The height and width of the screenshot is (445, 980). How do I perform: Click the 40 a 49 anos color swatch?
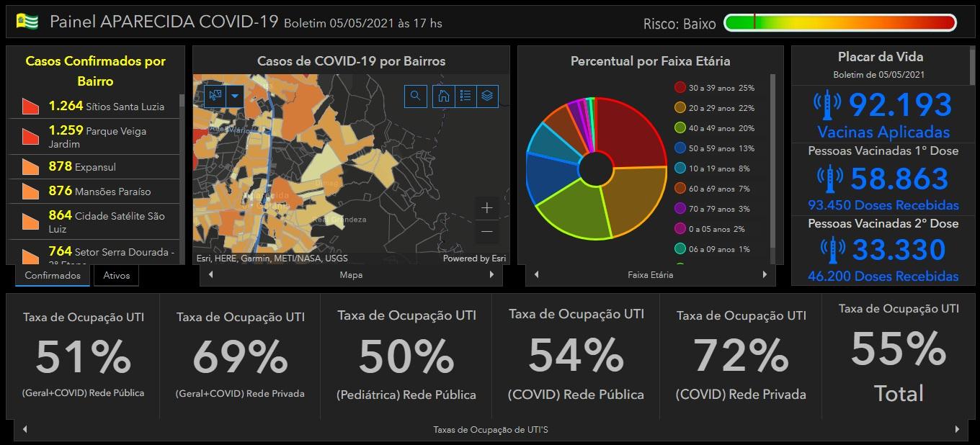click(680, 128)
